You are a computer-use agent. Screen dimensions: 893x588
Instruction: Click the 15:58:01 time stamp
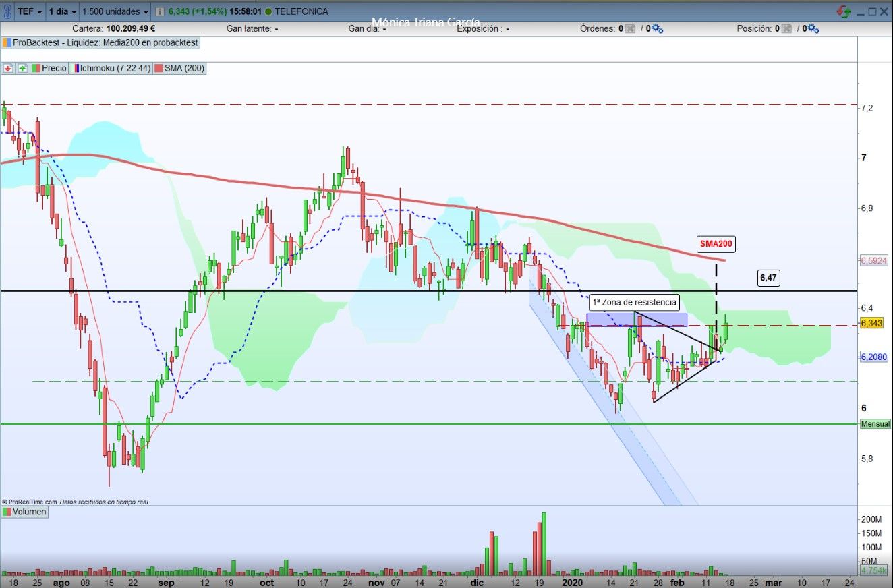246,11
